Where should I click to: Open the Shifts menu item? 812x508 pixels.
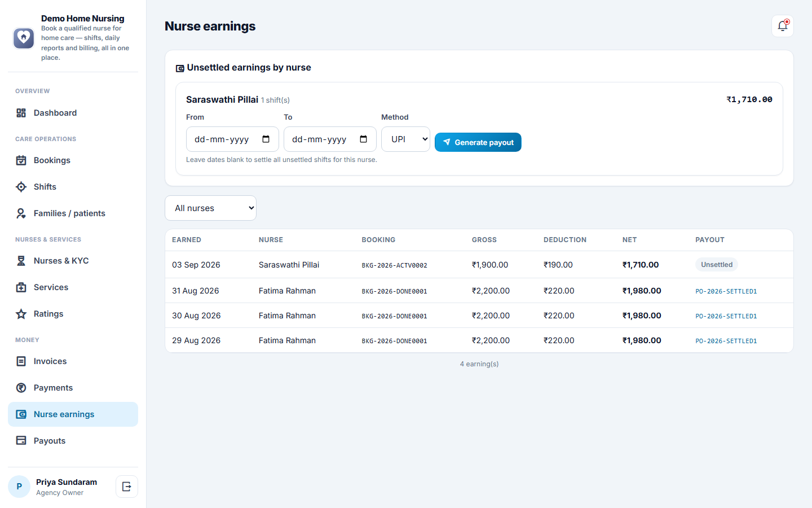[x=73, y=187]
